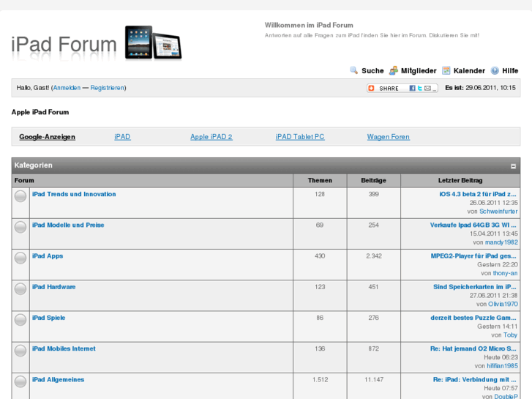Open the iPad Mobiles Internet forum
This screenshot has height=399, width=532.
(64, 348)
